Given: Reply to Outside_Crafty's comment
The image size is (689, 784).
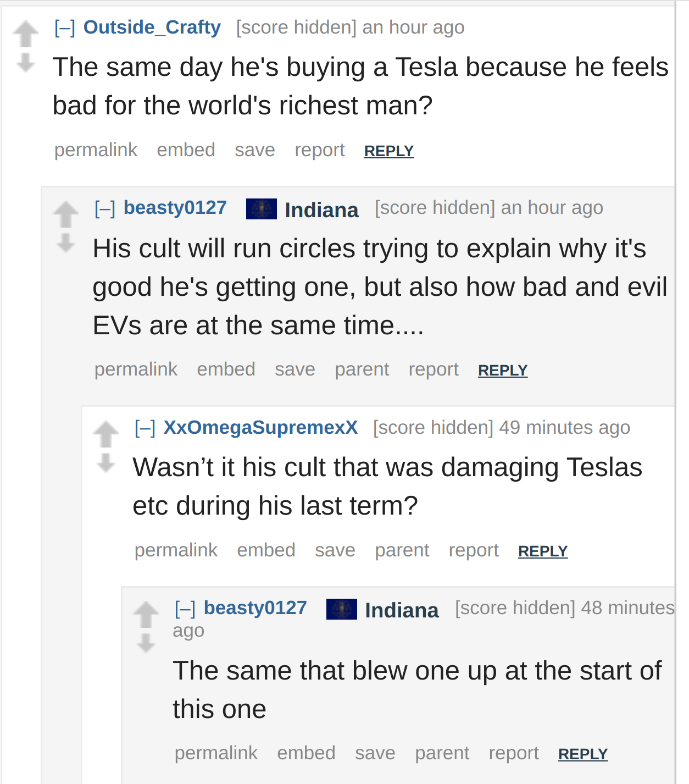Looking at the screenshot, I should [389, 151].
